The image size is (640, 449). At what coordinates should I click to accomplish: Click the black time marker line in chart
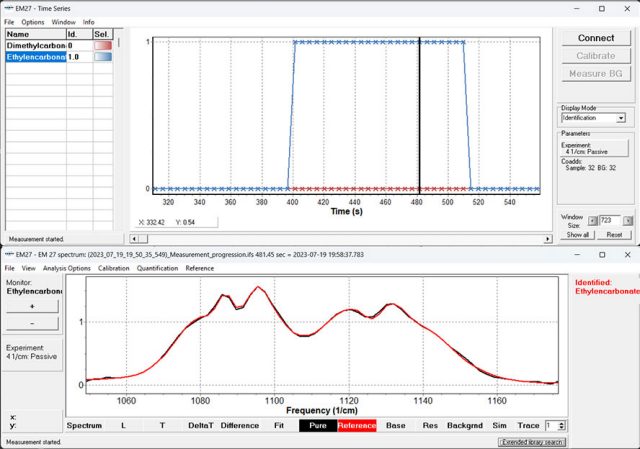click(419, 116)
